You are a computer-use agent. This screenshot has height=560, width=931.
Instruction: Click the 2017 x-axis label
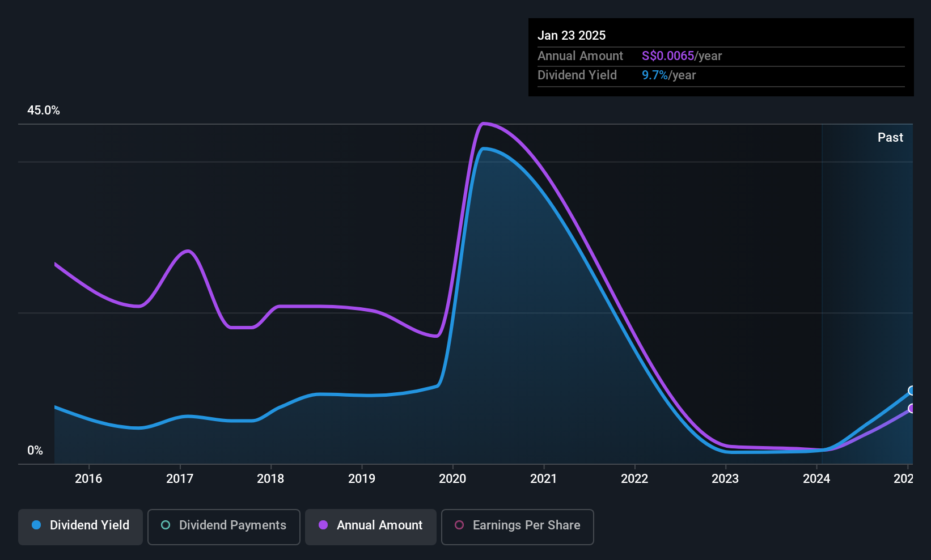[x=180, y=479]
